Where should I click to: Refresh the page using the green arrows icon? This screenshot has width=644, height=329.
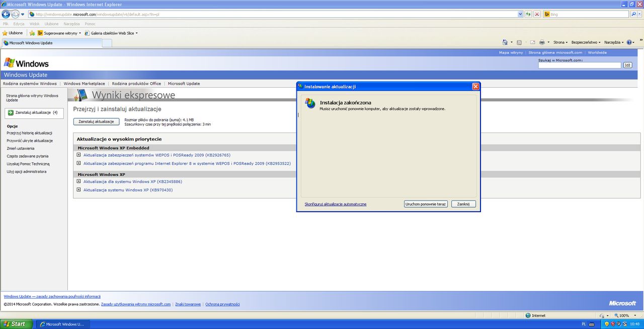coord(528,14)
